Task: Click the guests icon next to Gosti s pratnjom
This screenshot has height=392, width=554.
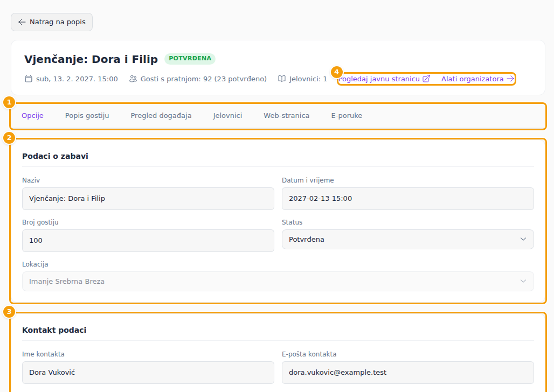Action: point(133,79)
